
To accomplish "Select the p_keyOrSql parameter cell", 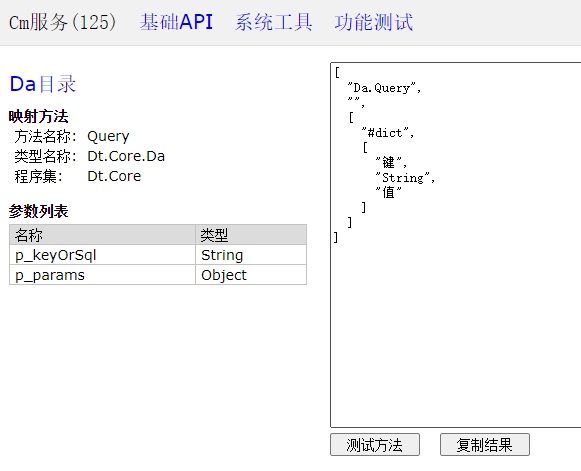I will pyautogui.click(x=102, y=255).
